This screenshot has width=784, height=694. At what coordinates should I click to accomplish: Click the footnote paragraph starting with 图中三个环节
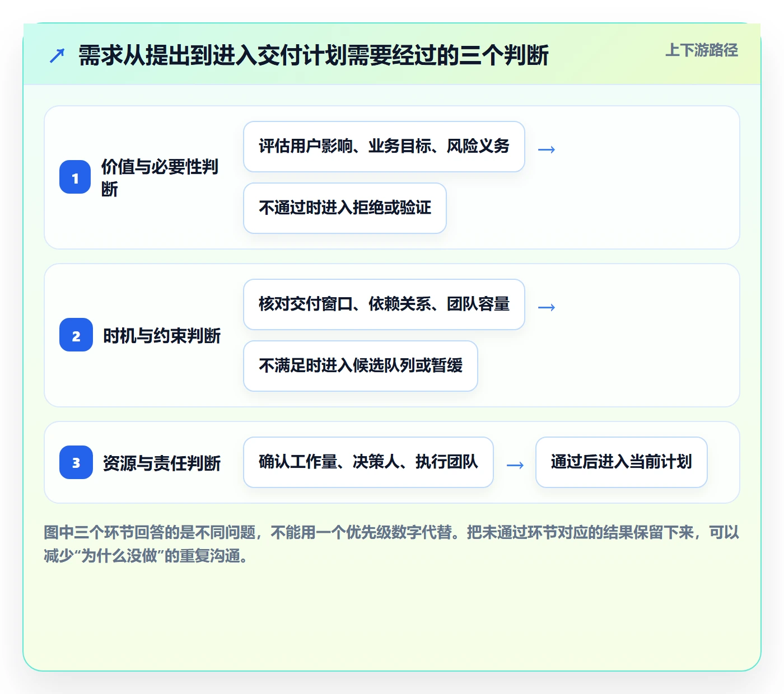click(x=391, y=544)
